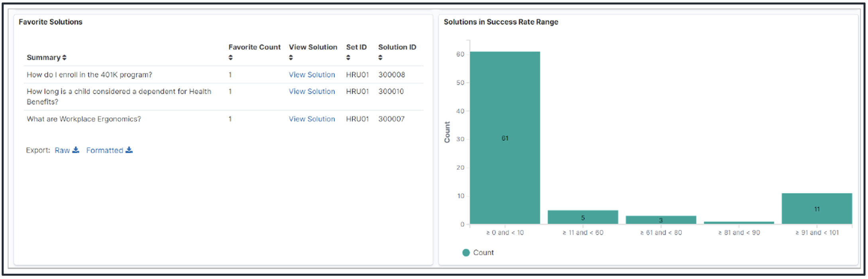This screenshot has width=868, height=279.
Task: Toggle the Count series legend dot
Action: (466, 253)
